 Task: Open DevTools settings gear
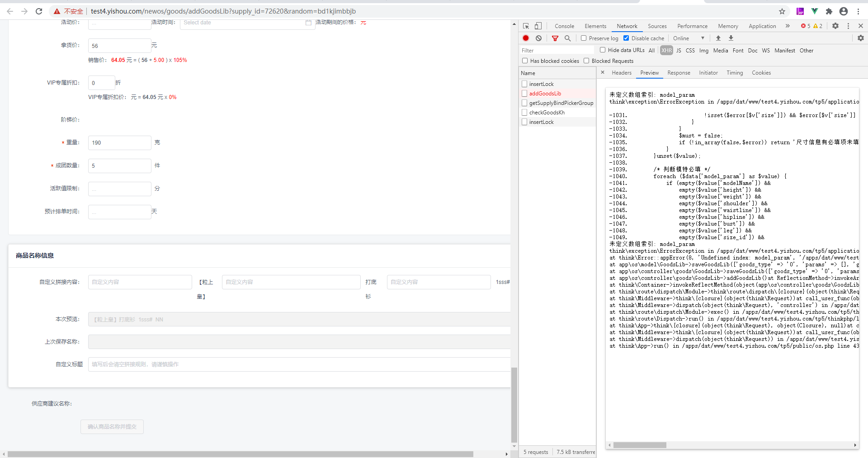pyautogui.click(x=835, y=26)
